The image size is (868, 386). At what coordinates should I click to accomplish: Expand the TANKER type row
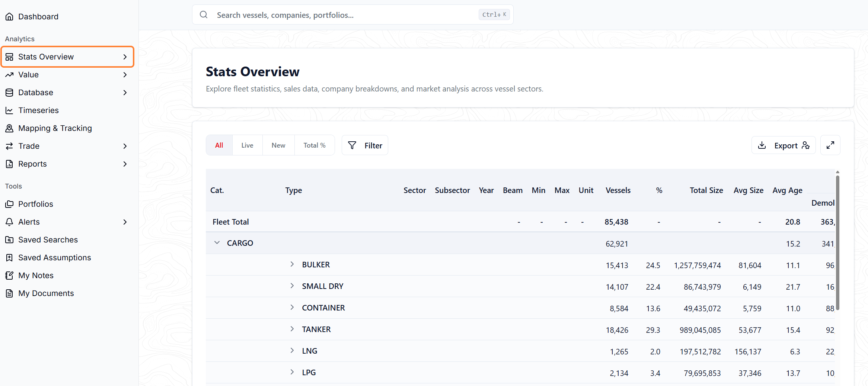click(x=292, y=329)
